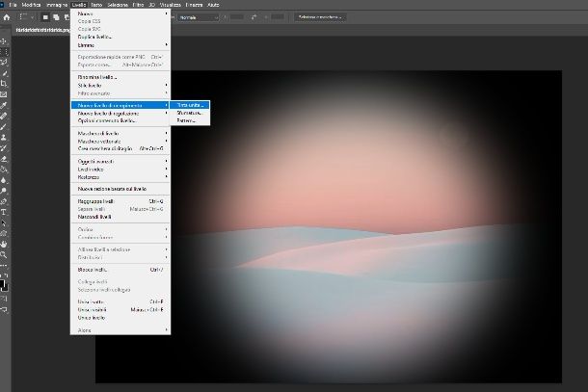588x392 pixels.
Task: Open the Finestra menu
Action: click(194, 5)
